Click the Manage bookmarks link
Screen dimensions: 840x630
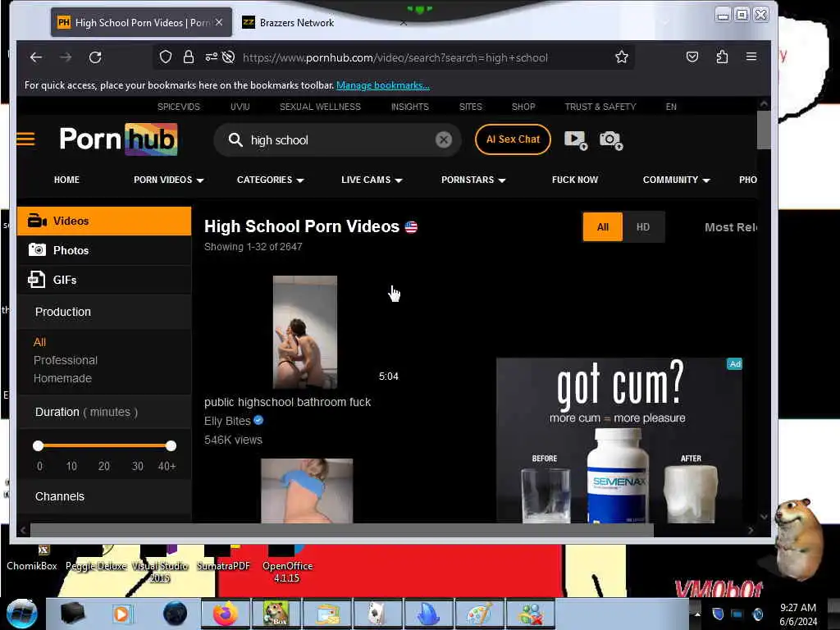pyautogui.click(x=383, y=85)
